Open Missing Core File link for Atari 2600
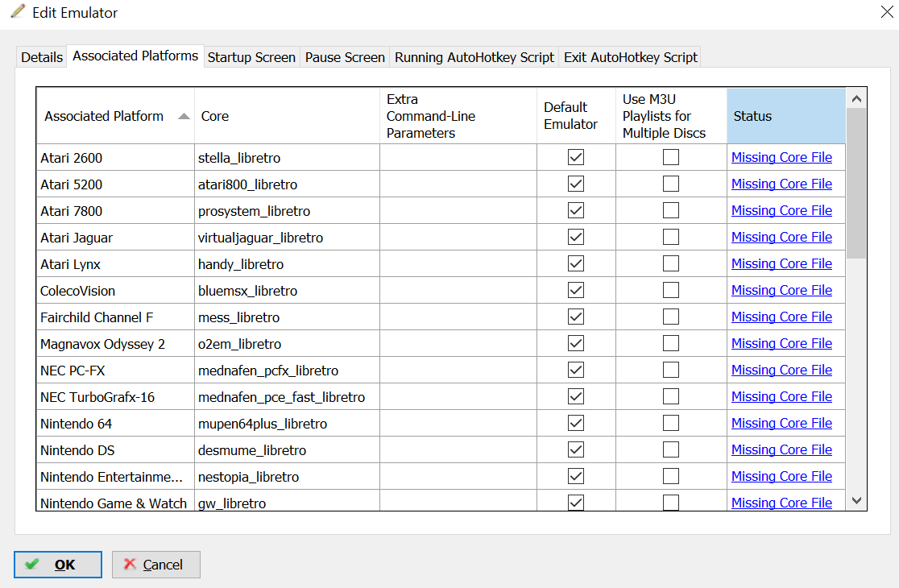899x588 pixels. [781, 157]
